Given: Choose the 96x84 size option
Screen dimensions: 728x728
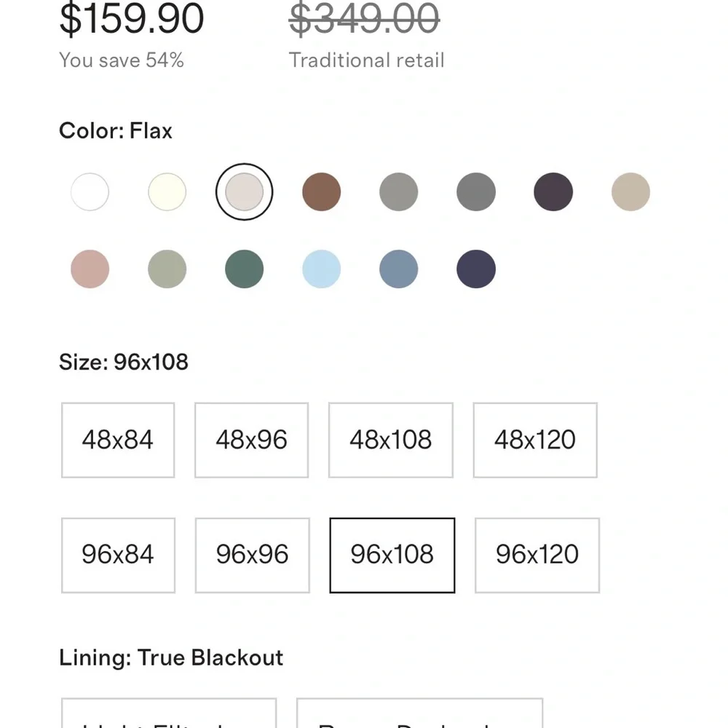Looking at the screenshot, I should (x=118, y=555).
